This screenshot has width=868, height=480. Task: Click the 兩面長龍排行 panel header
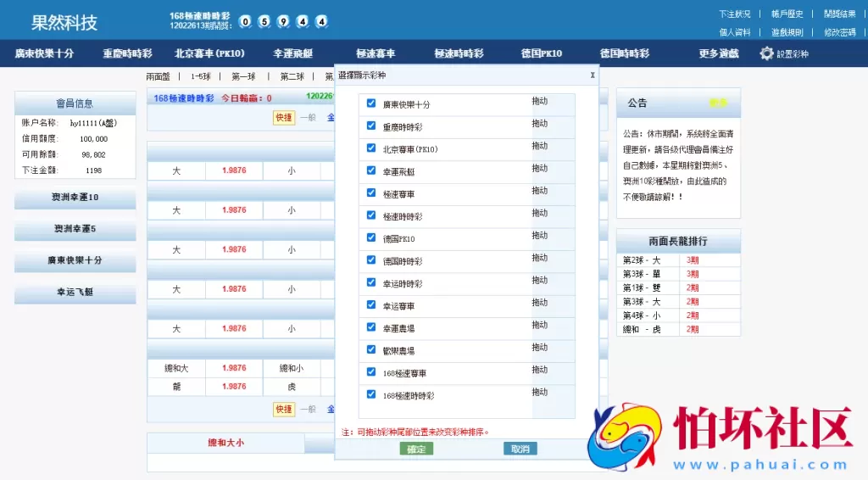click(x=678, y=242)
